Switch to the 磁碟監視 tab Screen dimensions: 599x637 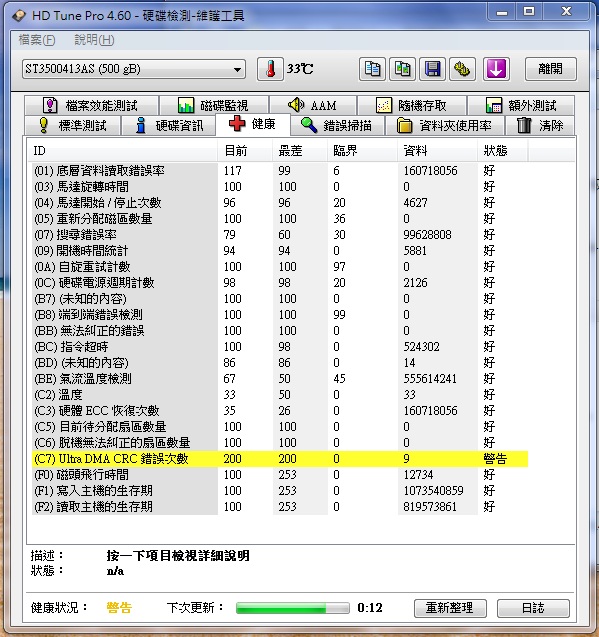214,106
